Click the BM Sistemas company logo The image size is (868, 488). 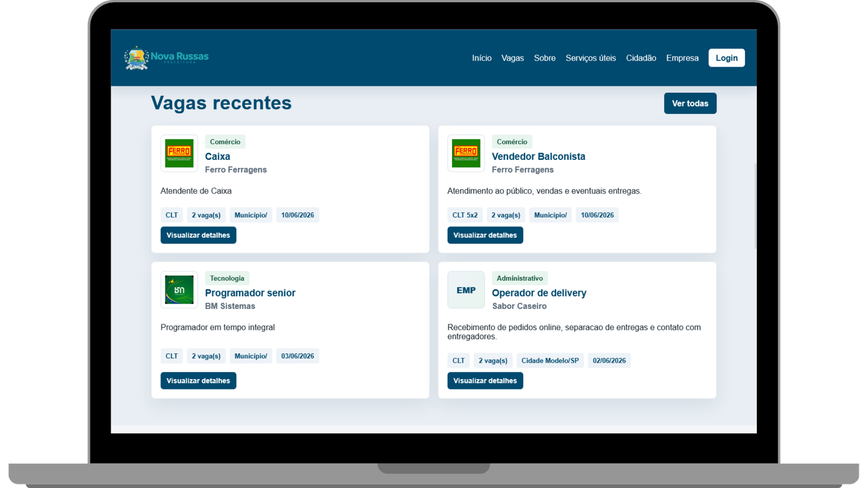(x=179, y=290)
